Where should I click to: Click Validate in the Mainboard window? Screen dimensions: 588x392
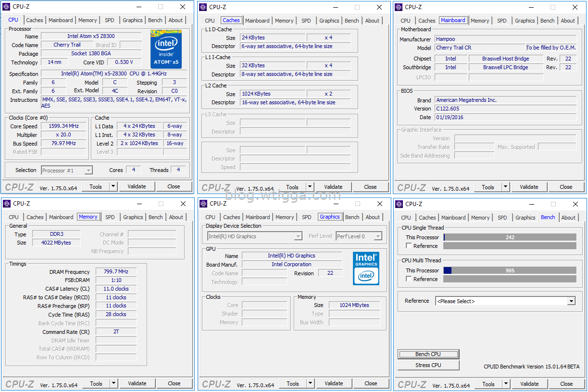(x=529, y=187)
